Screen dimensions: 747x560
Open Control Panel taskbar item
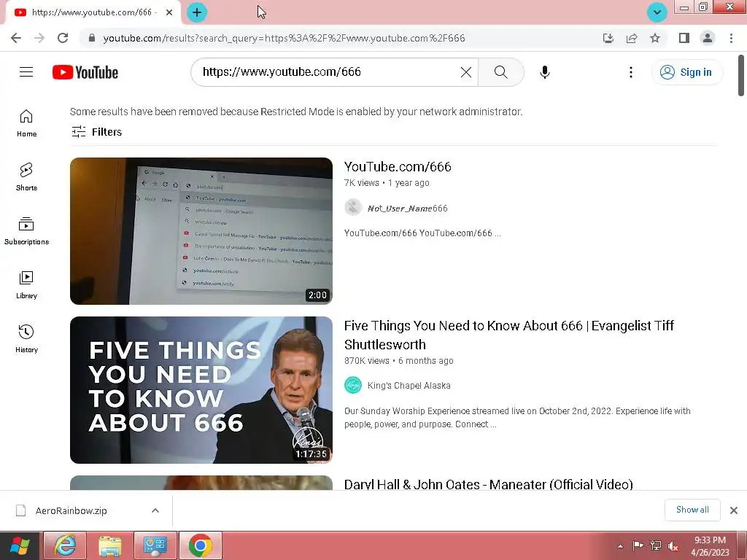coord(155,545)
